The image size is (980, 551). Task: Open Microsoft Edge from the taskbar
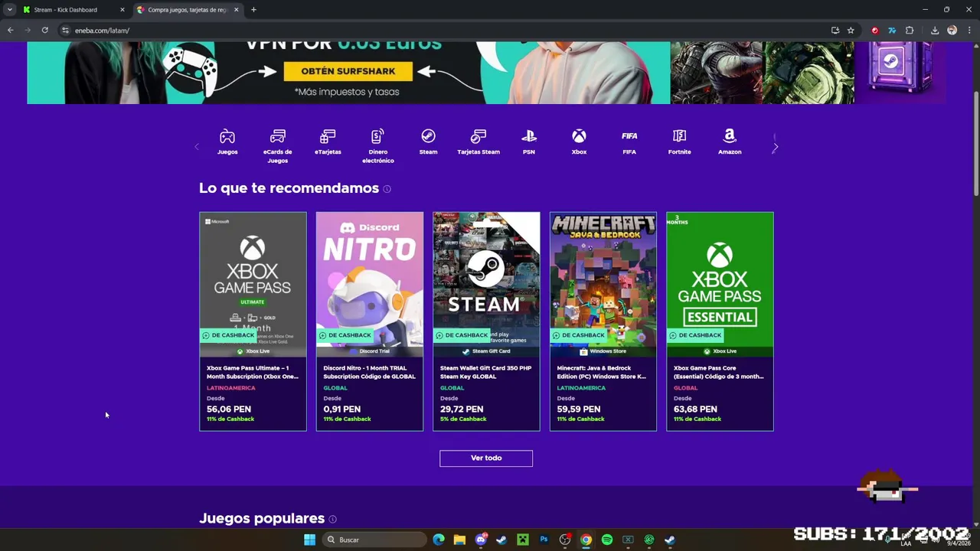pyautogui.click(x=439, y=540)
